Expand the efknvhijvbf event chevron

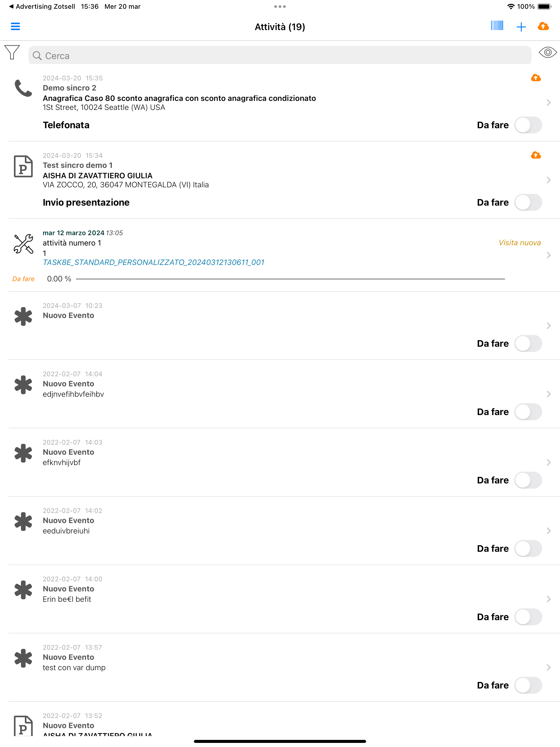(549, 462)
